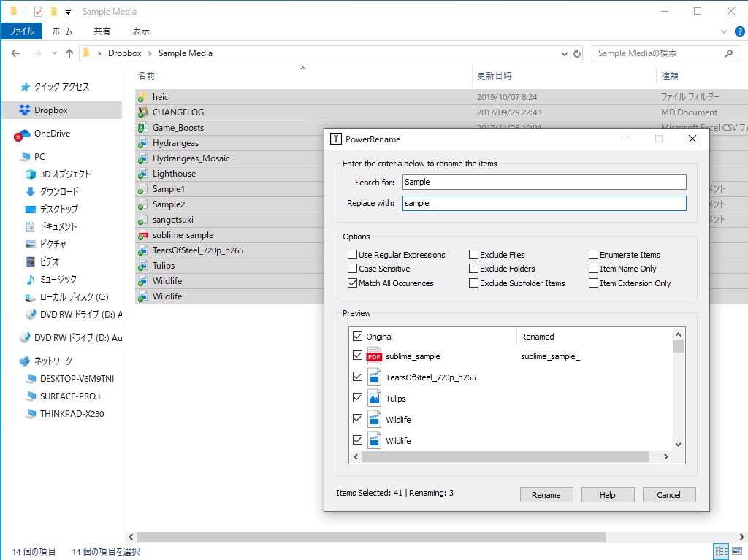748x560 pixels.
Task: Select the DESKTOP-V6M9TNI computer icon
Action: point(31,379)
